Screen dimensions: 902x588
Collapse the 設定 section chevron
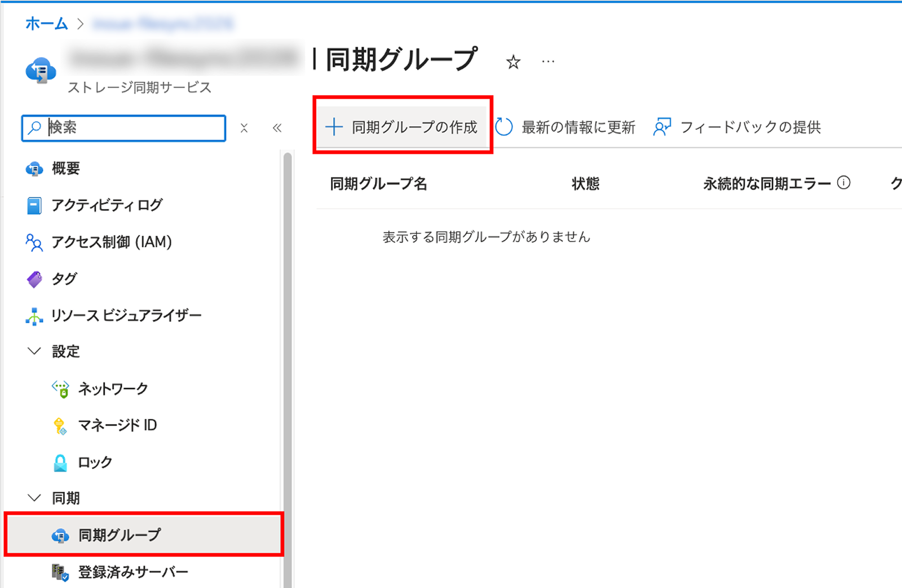[x=34, y=351]
